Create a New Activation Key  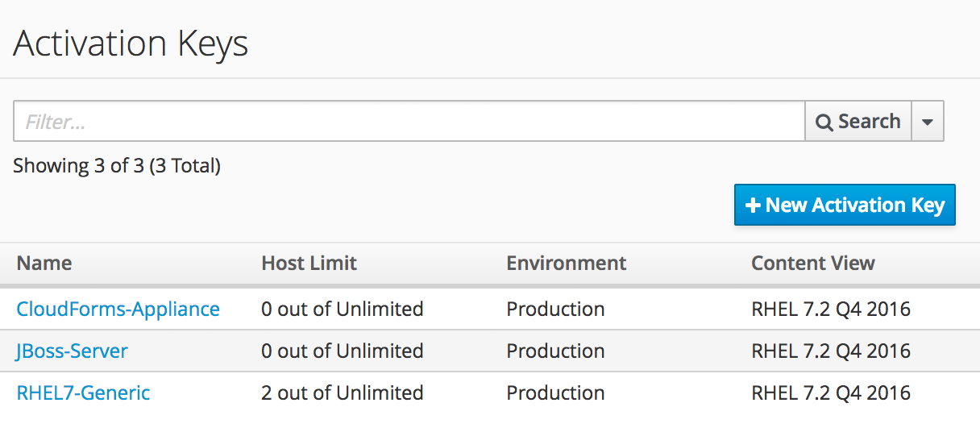(x=845, y=206)
